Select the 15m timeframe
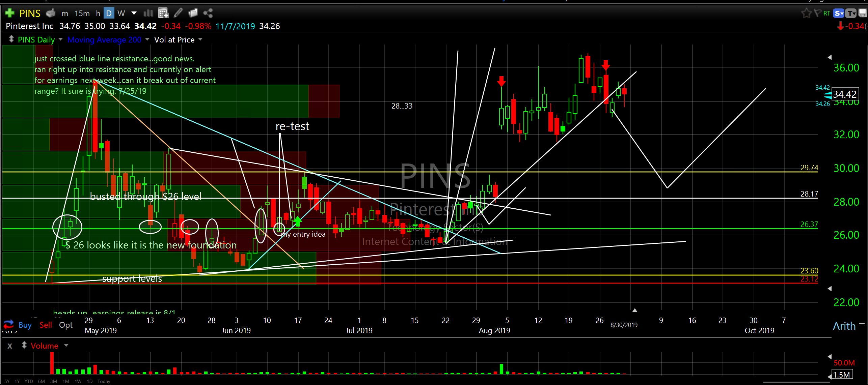This screenshot has height=385, width=868. pyautogui.click(x=82, y=13)
